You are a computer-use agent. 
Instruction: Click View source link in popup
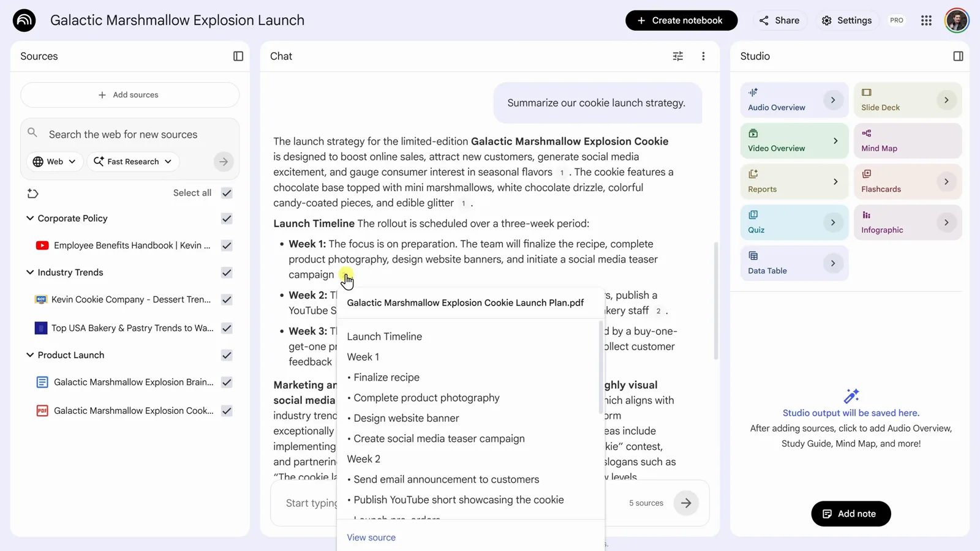371,538
